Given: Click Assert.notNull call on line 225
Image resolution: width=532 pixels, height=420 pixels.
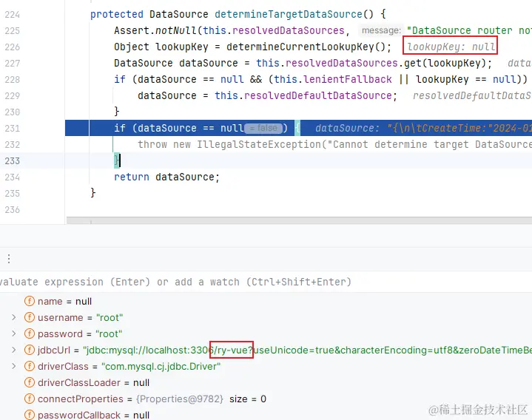Looking at the screenshot, I should pyautogui.click(x=155, y=30).
